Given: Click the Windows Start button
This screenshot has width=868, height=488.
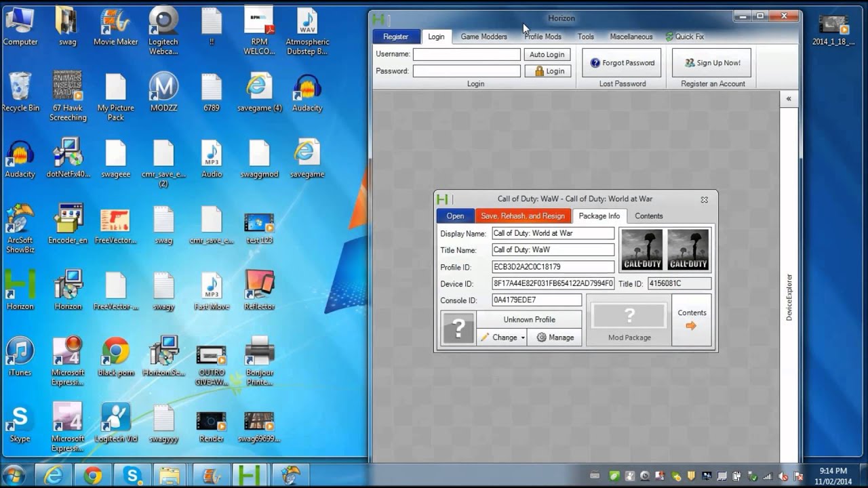Looking at the screenshot, I should 14,475.
